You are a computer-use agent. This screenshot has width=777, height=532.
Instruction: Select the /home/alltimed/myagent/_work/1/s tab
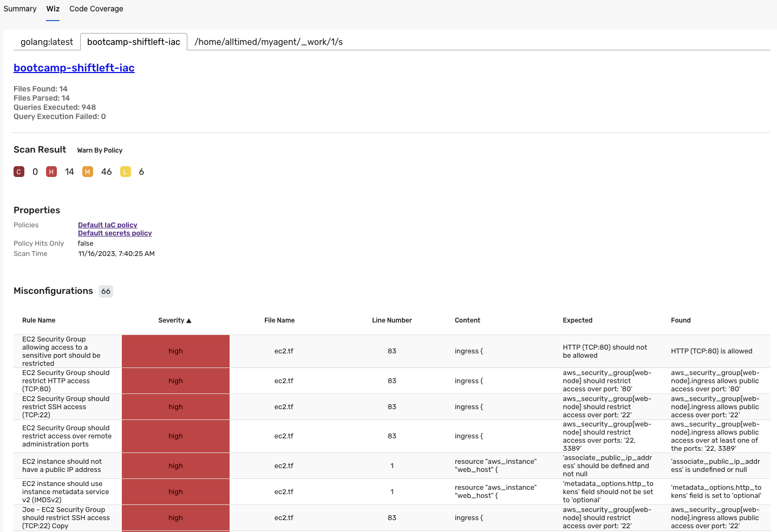tap(269, 42)
